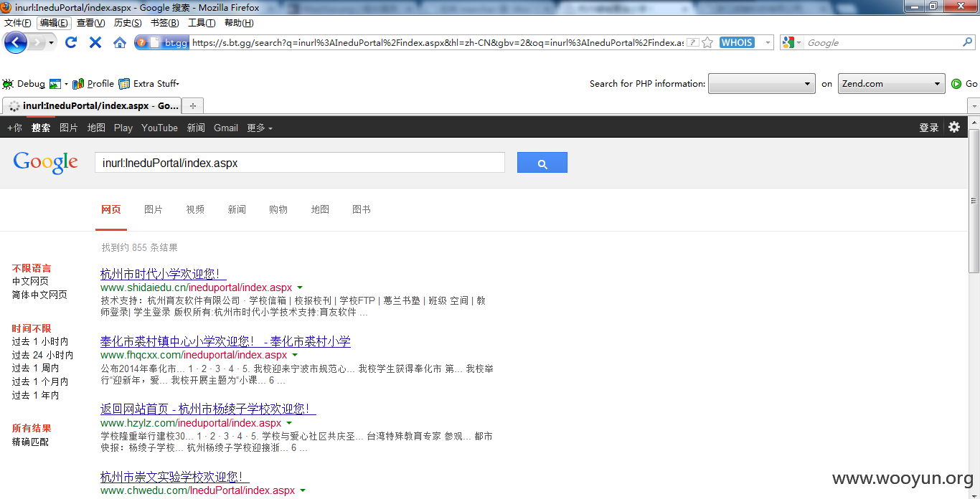Go to the home page
Image resolution: width=980 pixels, height=499 pixels.
coord(120,42)
